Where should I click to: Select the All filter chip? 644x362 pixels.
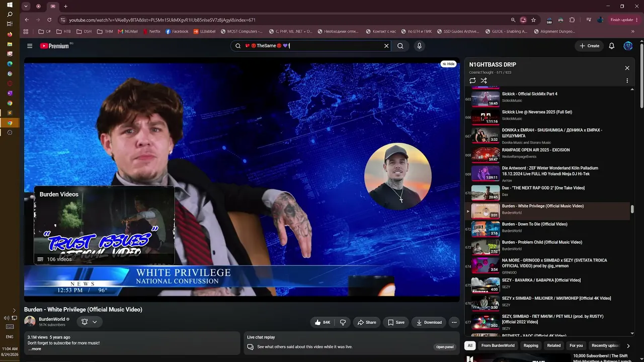(470, 345)
